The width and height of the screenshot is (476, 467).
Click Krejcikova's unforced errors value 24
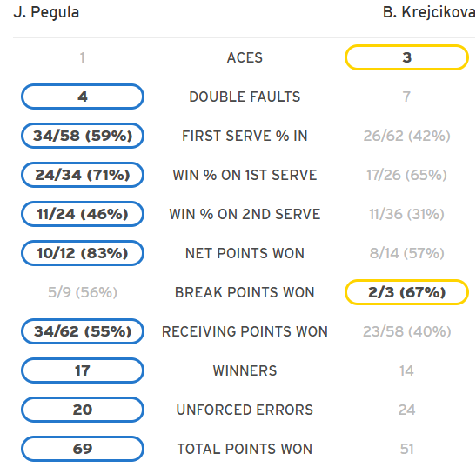406,410
